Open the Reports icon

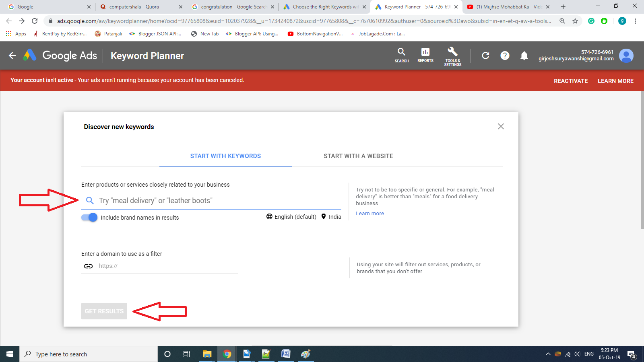click(425, 56)
